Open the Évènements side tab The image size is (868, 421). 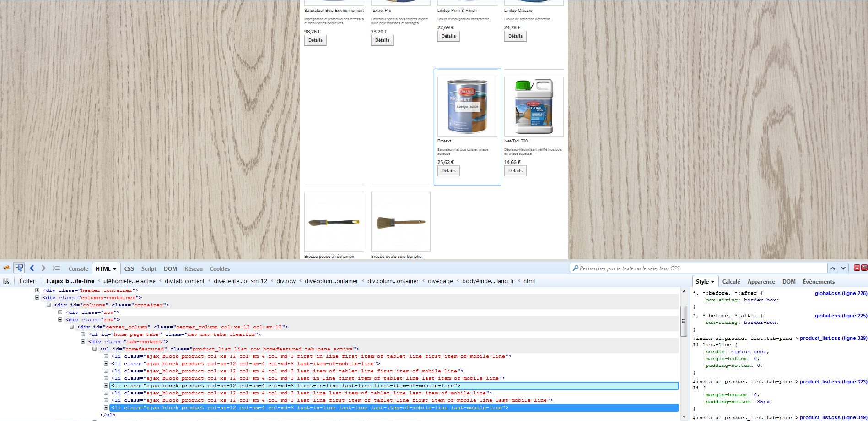coord(819,282)
